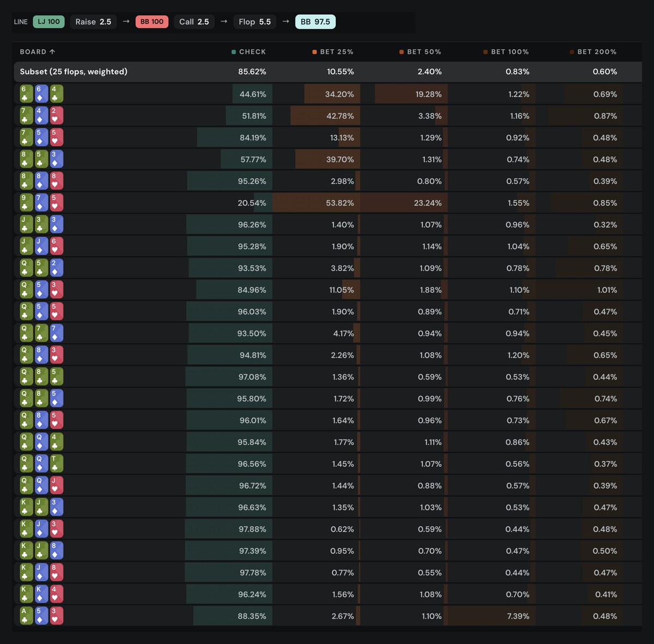Open the Q♣ 5♣ 2♦ flop cards
The image size is (654, 644).
41,268
